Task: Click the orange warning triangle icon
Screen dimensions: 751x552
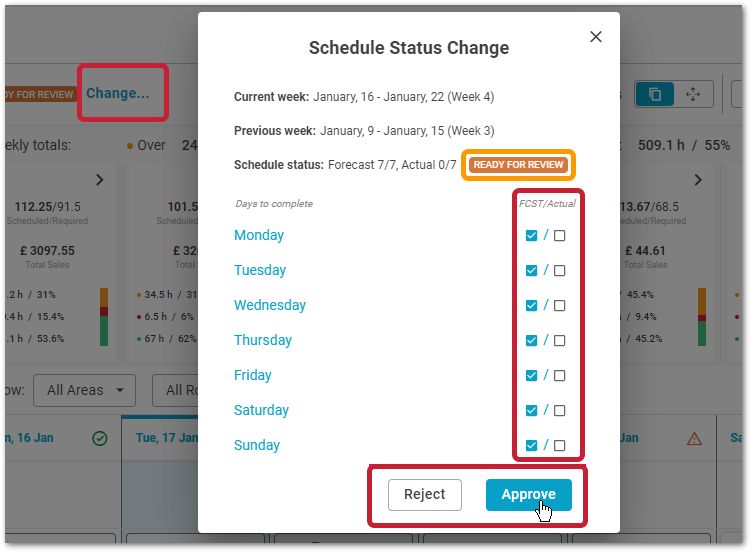Action: click(x=694, y=438)
